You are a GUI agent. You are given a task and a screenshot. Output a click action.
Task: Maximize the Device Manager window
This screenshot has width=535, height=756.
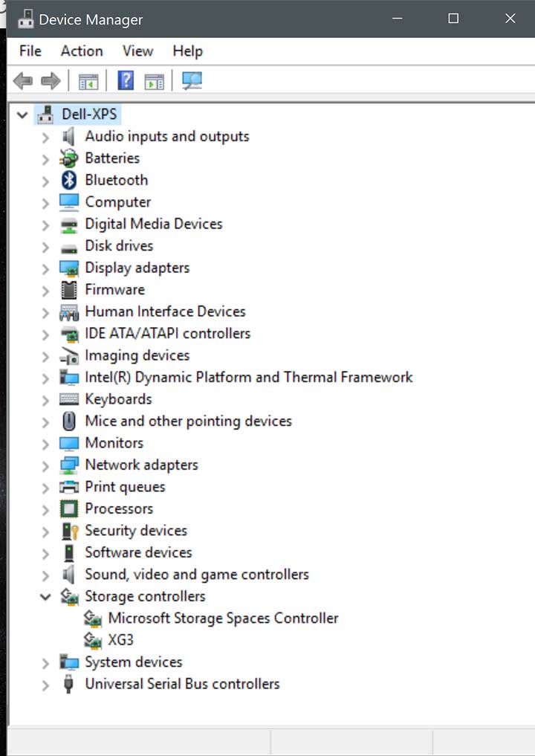click(x=453, y=19)
